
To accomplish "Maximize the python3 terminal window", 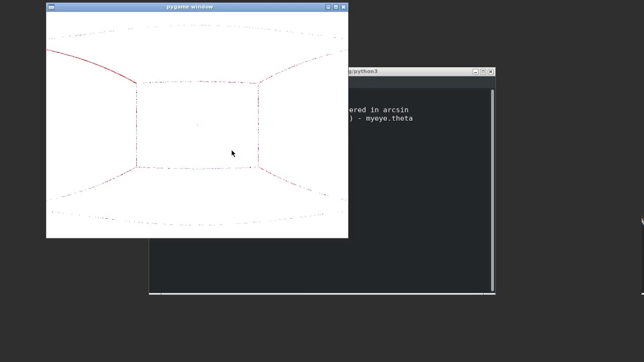I will (483, 72).
